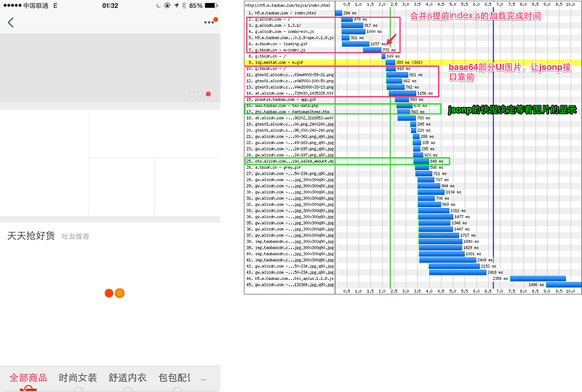Click the 393 ms (302) redirect bar

pyautogui.click(x=390, y=63)
